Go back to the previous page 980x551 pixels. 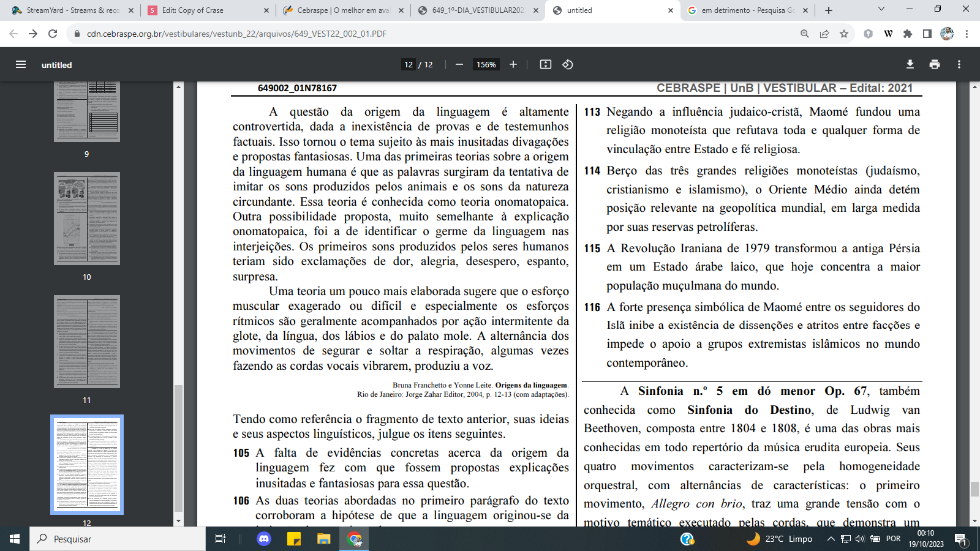[13, 34]
